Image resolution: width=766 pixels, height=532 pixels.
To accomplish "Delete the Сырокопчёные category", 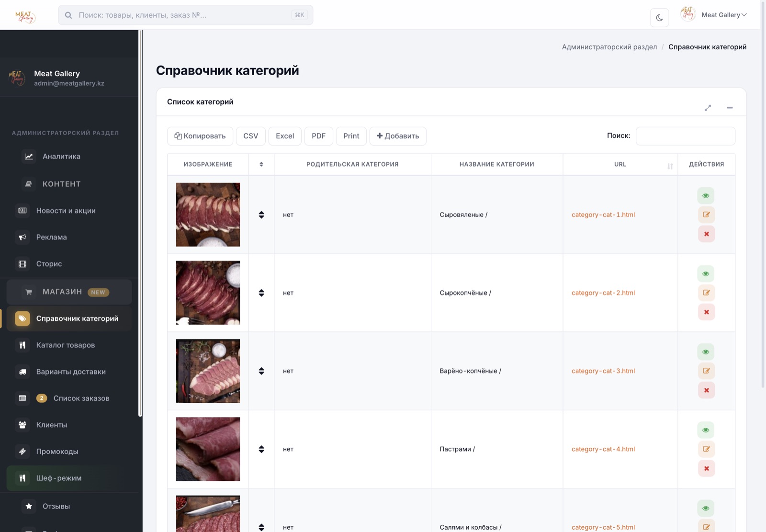I will pos(706,312).
